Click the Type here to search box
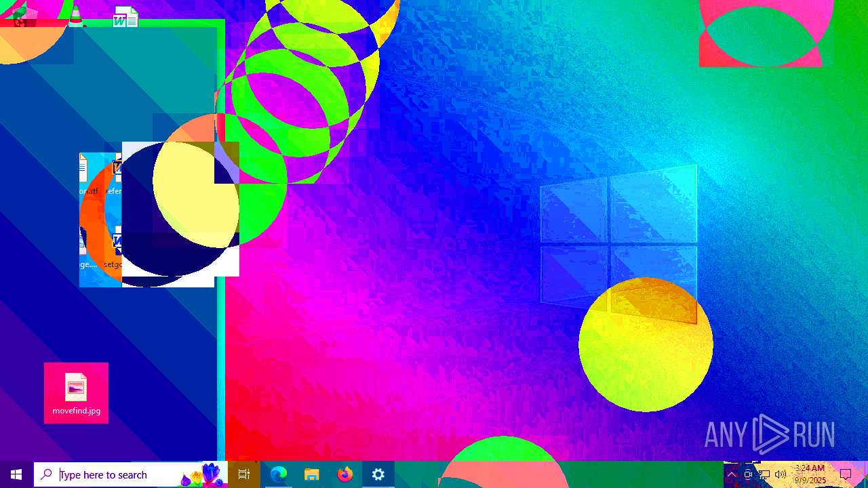The image size is (868, 488). pos(130,474)
